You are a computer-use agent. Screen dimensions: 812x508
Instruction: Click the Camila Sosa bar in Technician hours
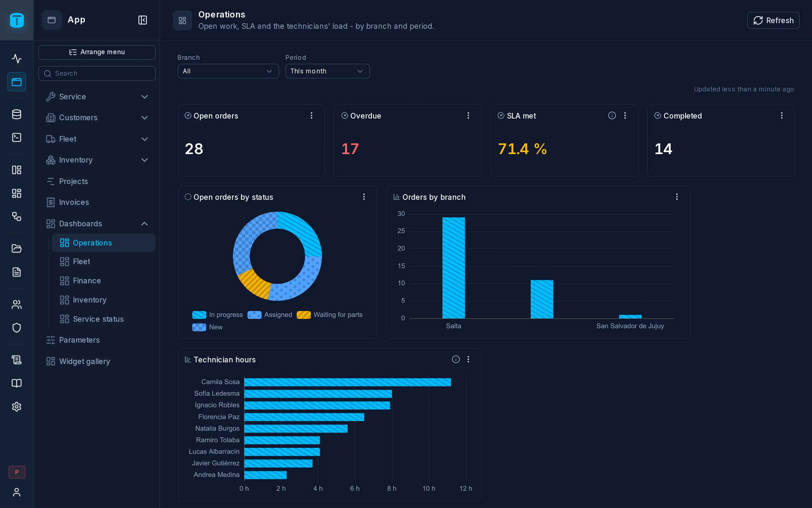[x=348, y=382]
